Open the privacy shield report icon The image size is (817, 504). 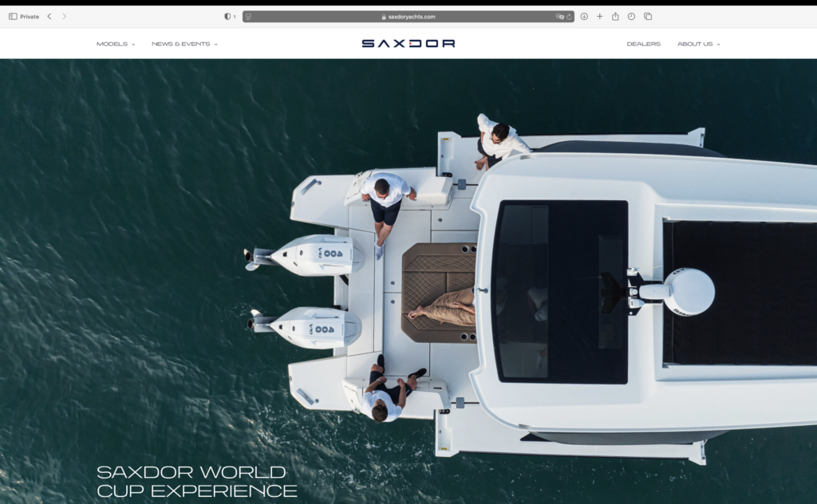tap(227, 16)
